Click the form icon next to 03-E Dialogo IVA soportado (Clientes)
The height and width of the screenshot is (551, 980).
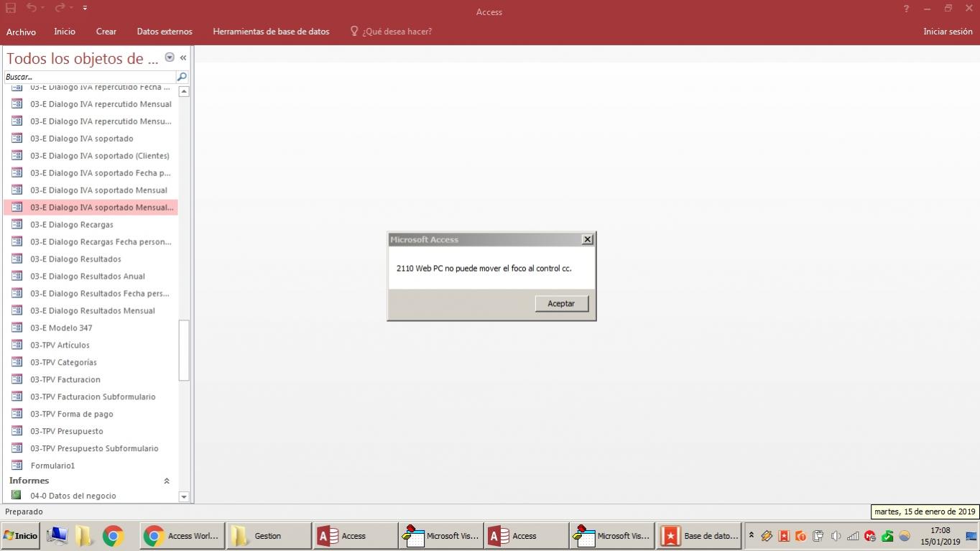17,155
